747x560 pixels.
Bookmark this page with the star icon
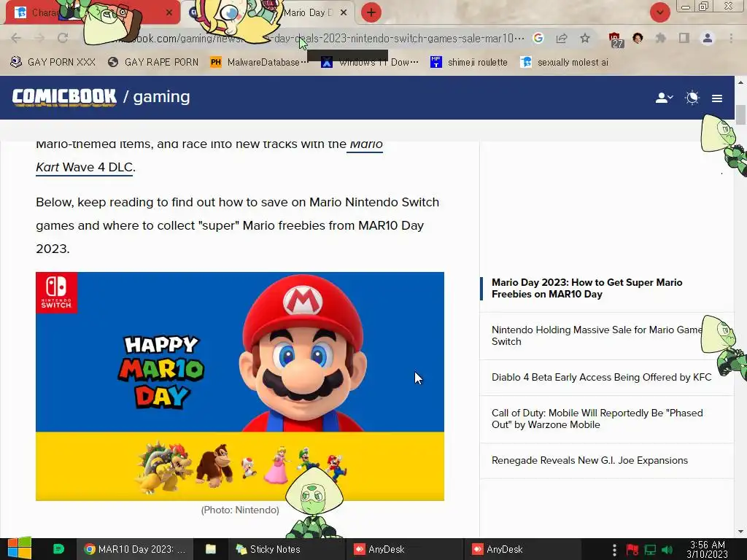pyautogui.click(x=585, y=38)
